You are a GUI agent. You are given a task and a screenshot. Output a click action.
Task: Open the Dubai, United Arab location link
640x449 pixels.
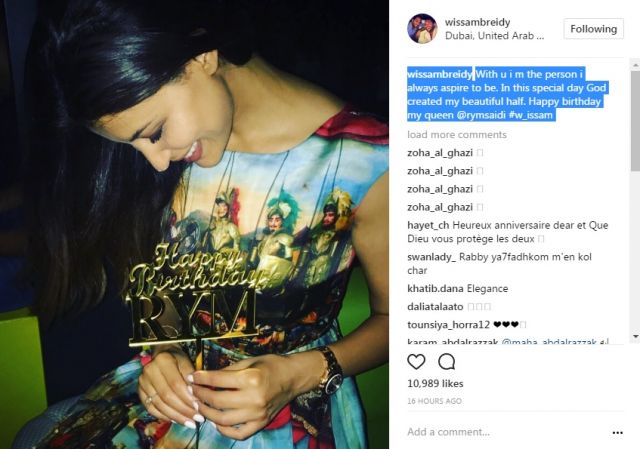[494, 36]
